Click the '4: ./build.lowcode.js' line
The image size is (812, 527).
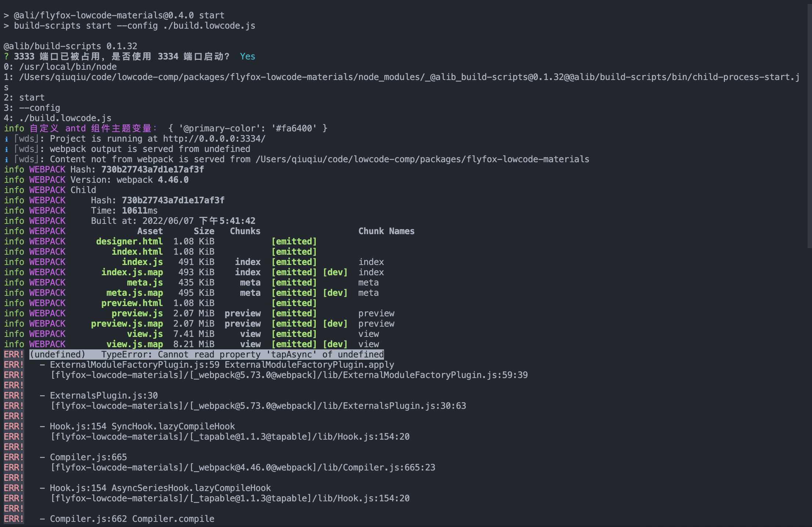coord(58,118)
